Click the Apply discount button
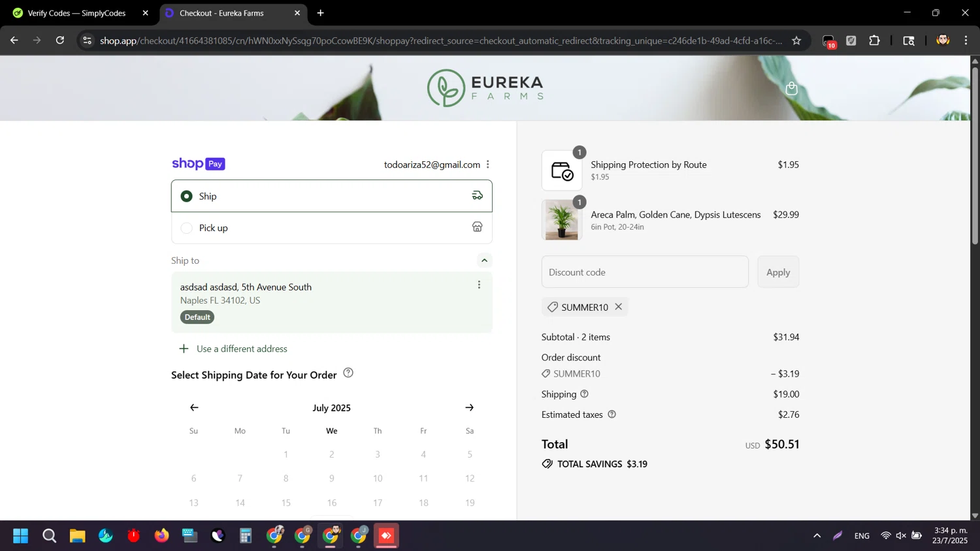The height and width of the screenshot is (551, 980). (x=778, y=272)
